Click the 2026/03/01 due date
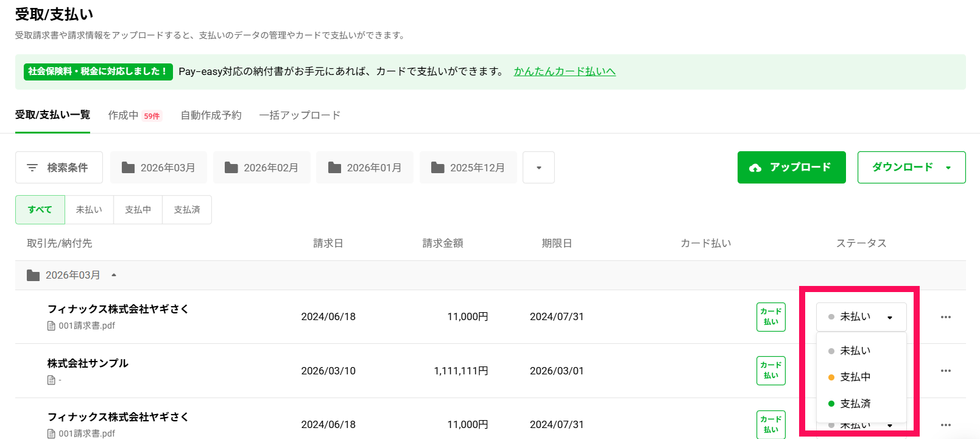Viewport: 980px width, 439px height. 557,371
